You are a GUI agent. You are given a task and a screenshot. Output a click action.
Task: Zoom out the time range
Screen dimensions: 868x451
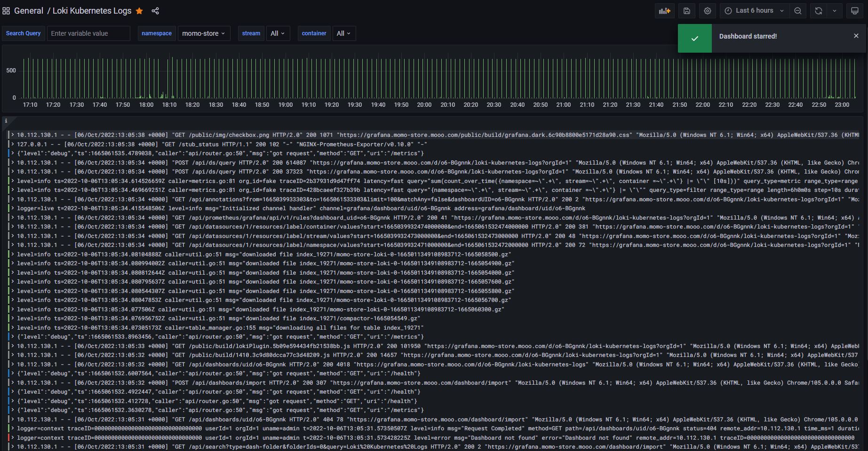click(x=798, y=10)
